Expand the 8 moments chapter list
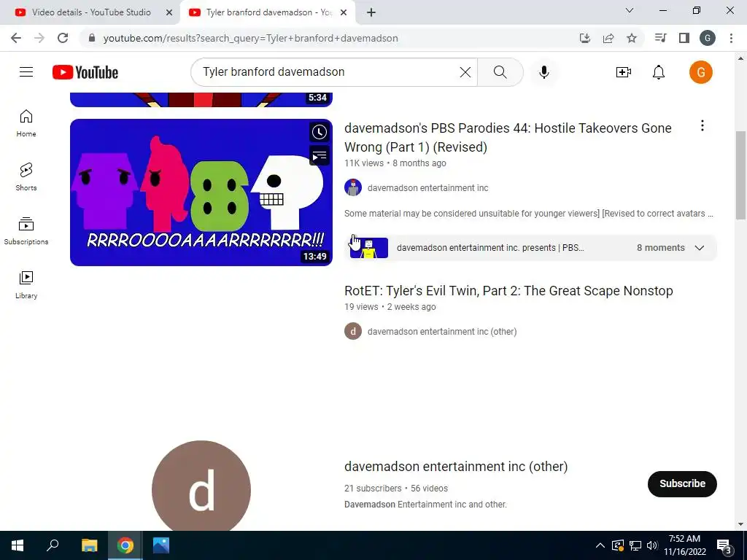747x560 pixels. pyautogui.click(x=699, y=248)
